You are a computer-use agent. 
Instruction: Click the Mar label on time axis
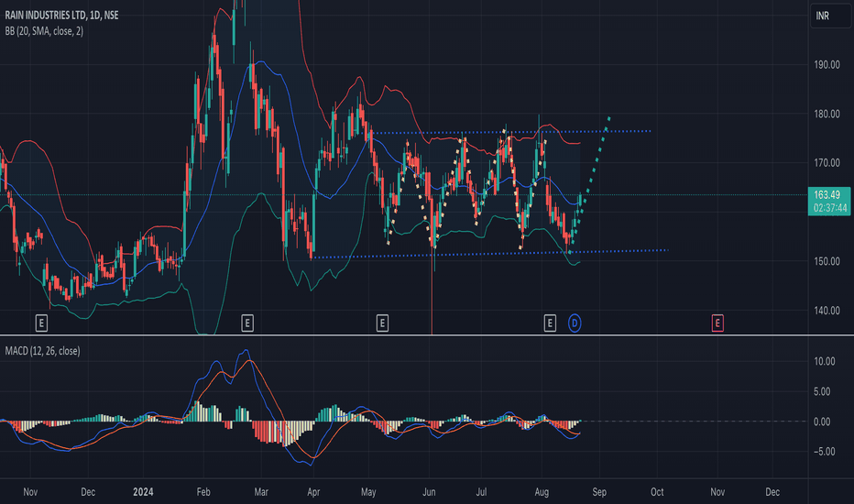[x=261, y=492]
